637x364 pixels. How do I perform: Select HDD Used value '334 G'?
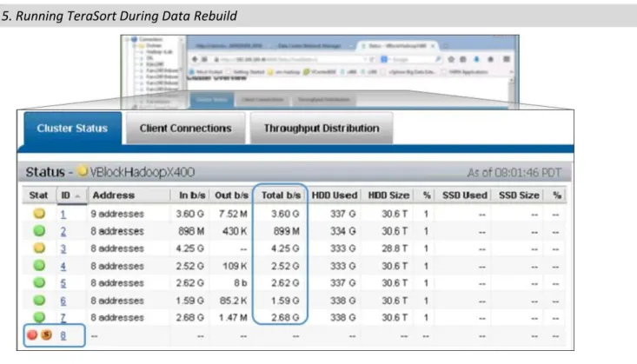(343, 232)
